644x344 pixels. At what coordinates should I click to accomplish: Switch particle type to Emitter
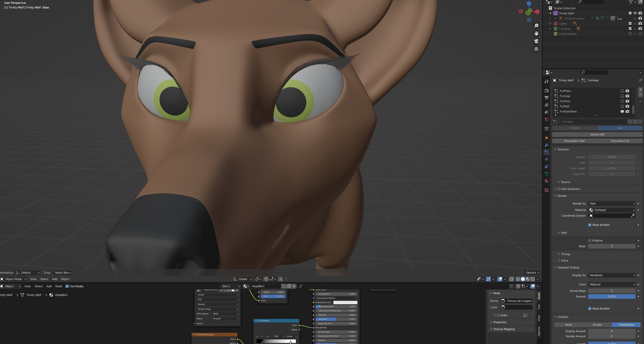point(575,128)
